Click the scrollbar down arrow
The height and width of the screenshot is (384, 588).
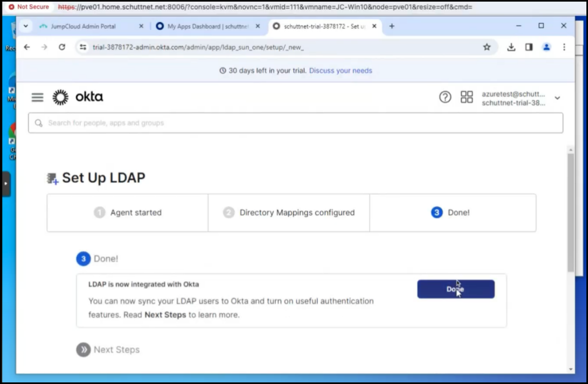[x=570, y=370]
